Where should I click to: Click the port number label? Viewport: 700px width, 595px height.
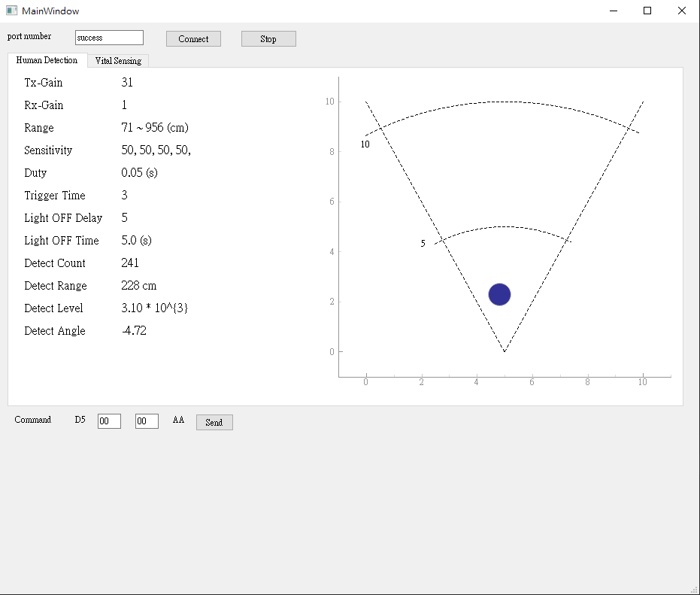29,36
